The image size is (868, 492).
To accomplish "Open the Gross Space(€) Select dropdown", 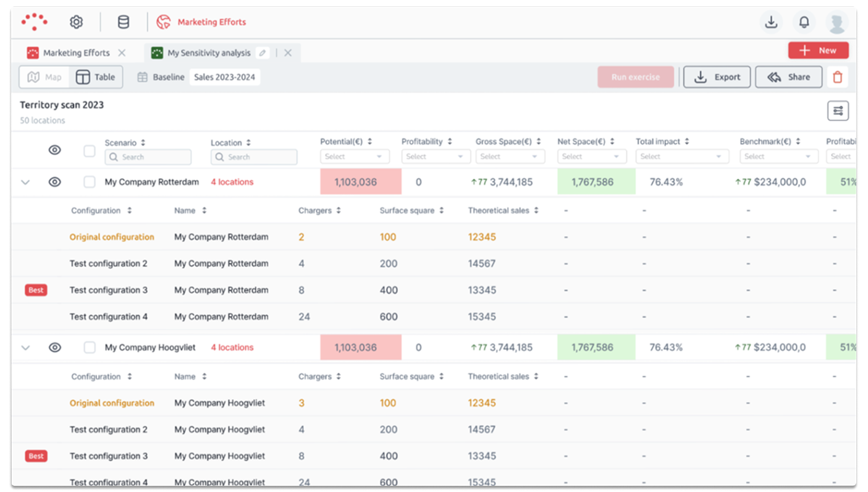I will coord(510,157).
